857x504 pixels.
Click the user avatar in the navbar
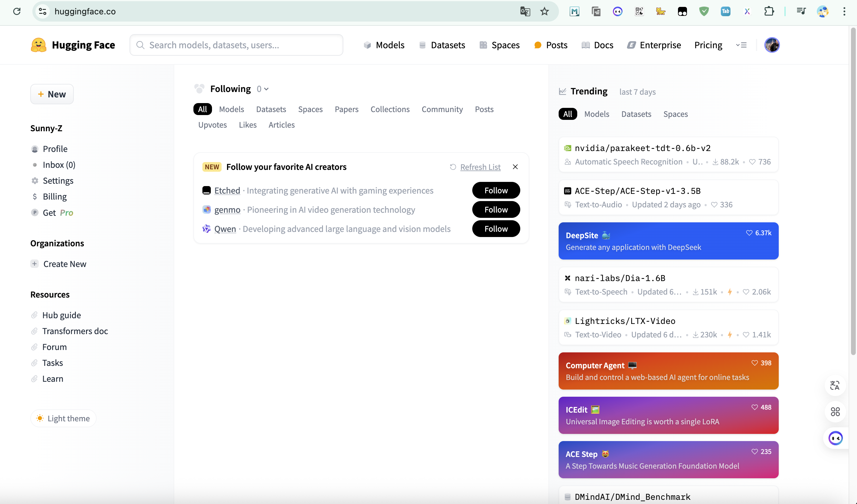(772, 45)
